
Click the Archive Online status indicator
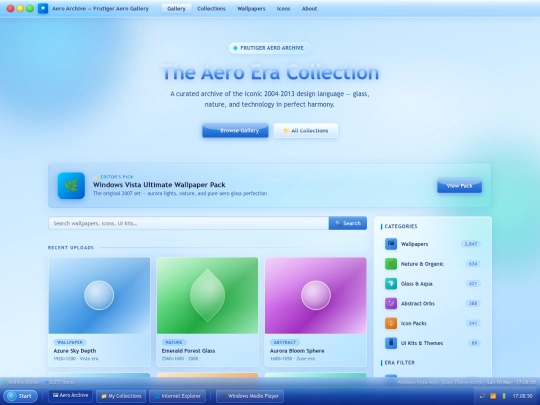pyautogui.click(x=21, y=382)
